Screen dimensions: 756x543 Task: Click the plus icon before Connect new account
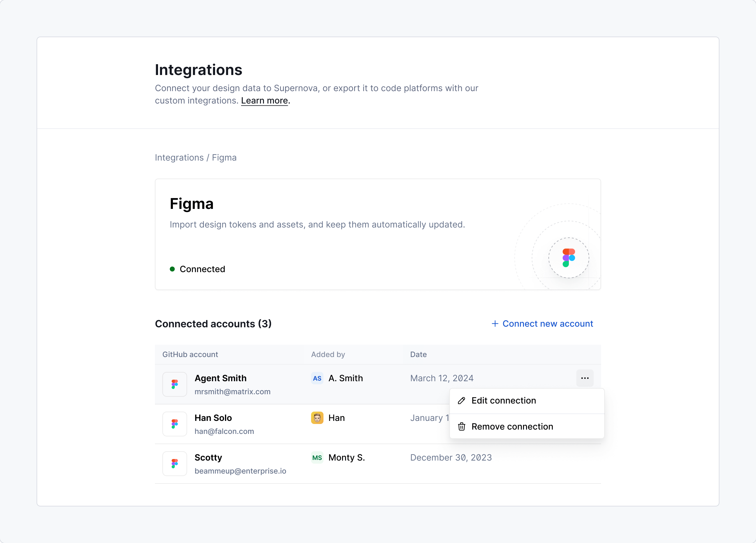point(495,324)
